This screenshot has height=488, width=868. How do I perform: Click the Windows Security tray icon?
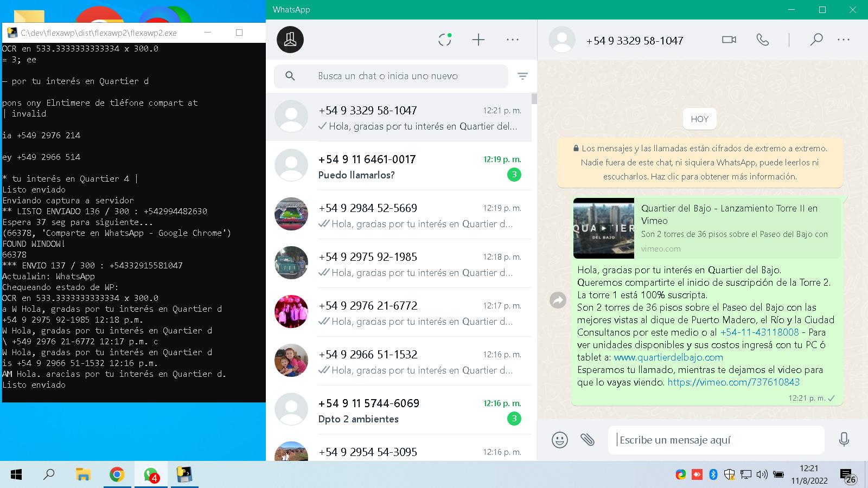coord(730,475)
